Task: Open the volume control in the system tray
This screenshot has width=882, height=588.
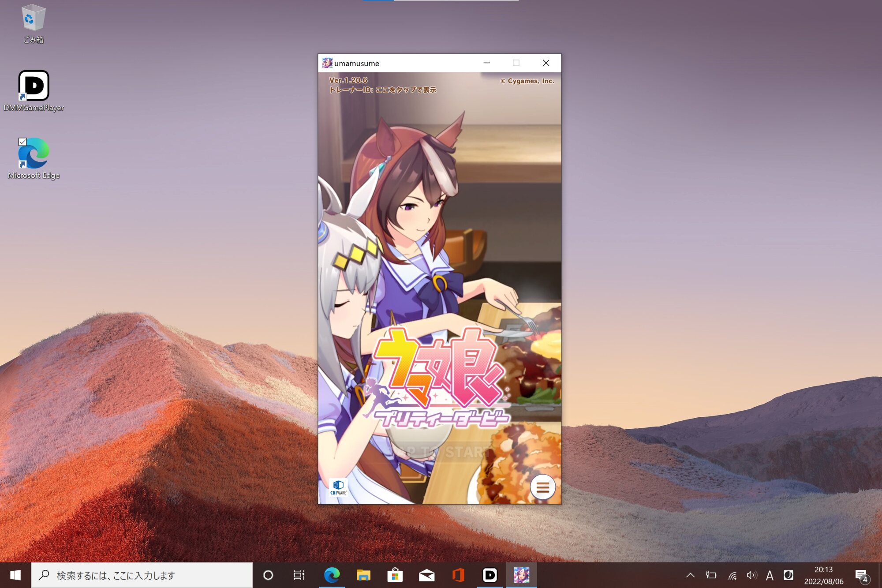Action: click(x=751, y=575)
